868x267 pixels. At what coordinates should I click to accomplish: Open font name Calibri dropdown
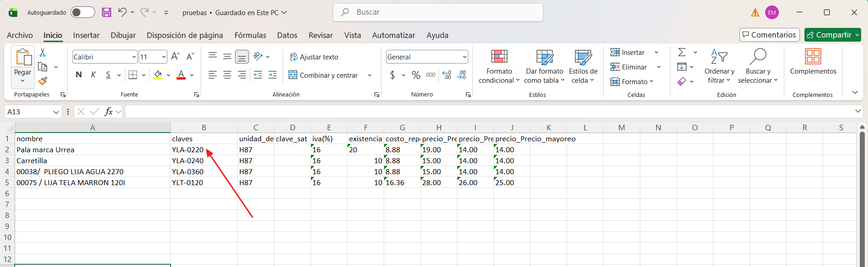pyautogui.click(x=134, y=57)
